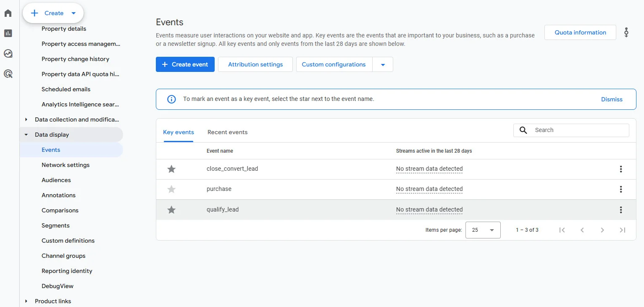This screenshot has height=307, width=644.
Task: Expand the Product links section
Action: pyautogui.click(x=26, y=301)
